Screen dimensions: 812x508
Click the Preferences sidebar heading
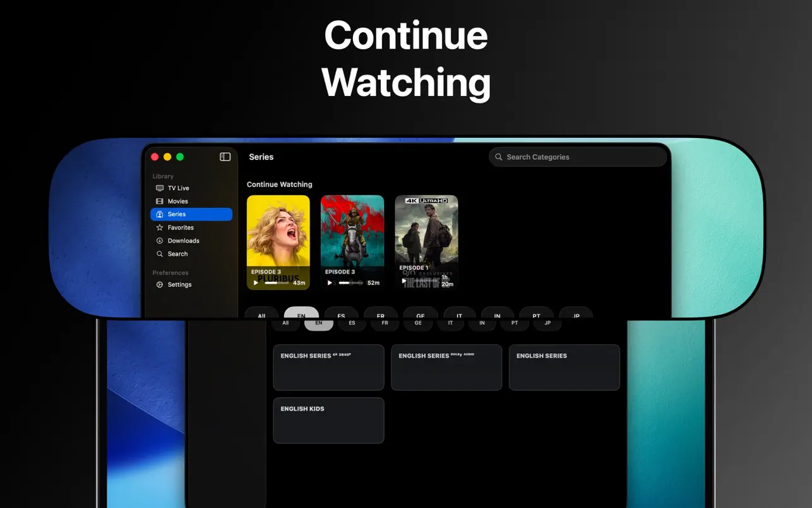[170, 273]
